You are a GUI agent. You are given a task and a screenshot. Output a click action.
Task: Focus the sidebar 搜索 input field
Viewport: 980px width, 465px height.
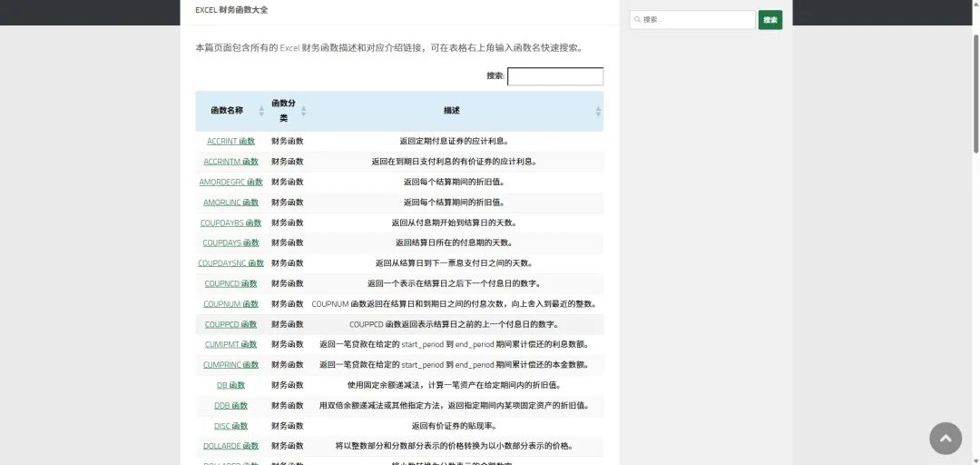coord(692,20)
